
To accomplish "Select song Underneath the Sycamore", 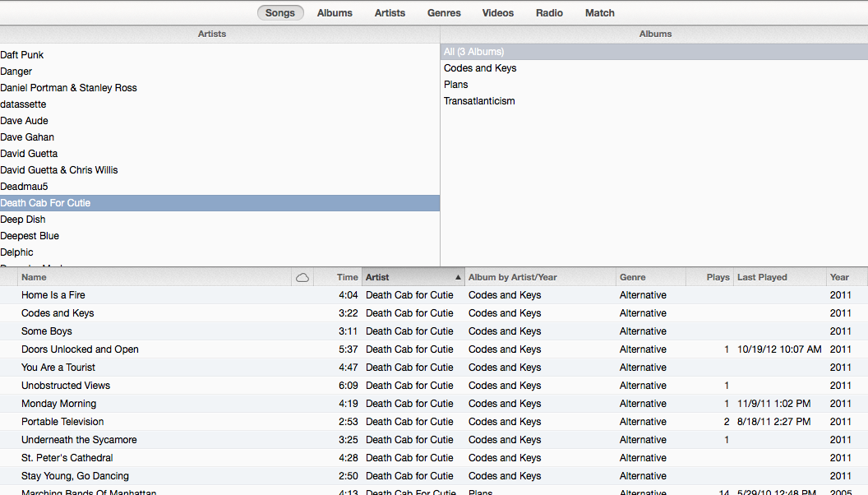I will [434, 440].
